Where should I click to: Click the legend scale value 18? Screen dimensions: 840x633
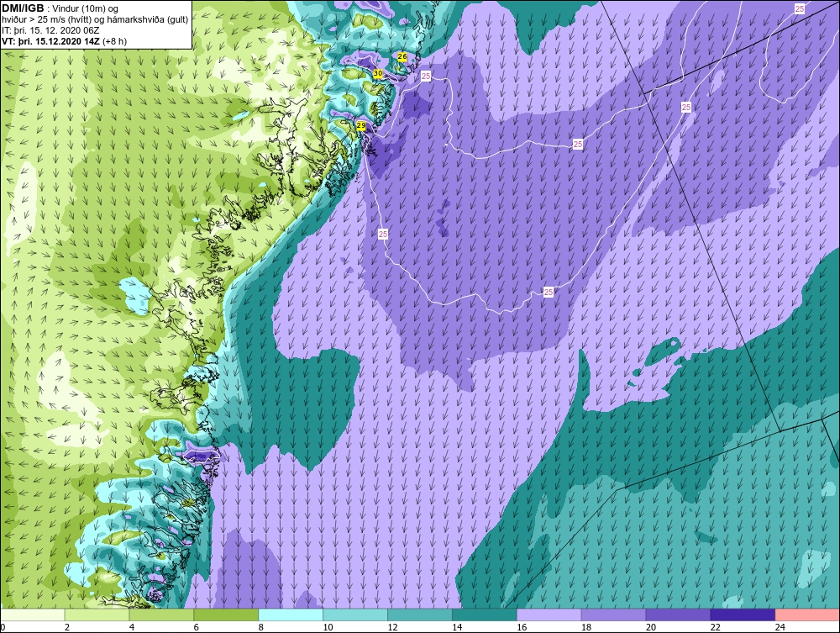[586, 627]
